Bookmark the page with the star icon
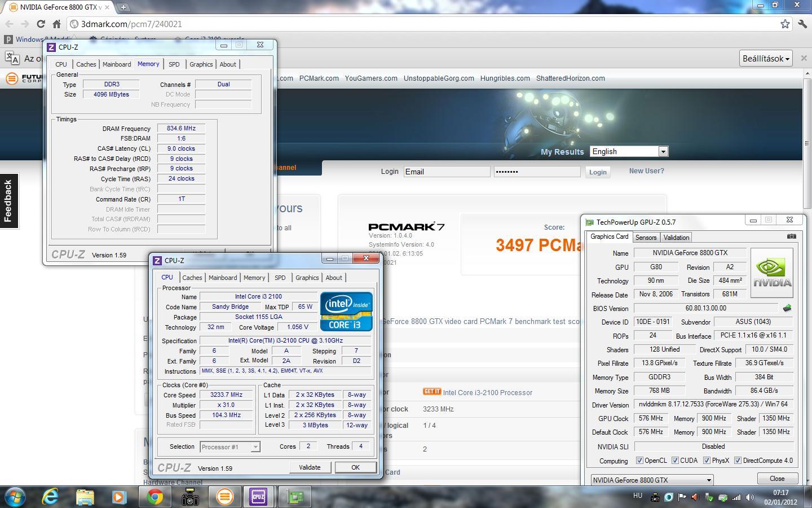Image resolution: width=812 pixels, height=508 pixels. click(x=785, y=24)
